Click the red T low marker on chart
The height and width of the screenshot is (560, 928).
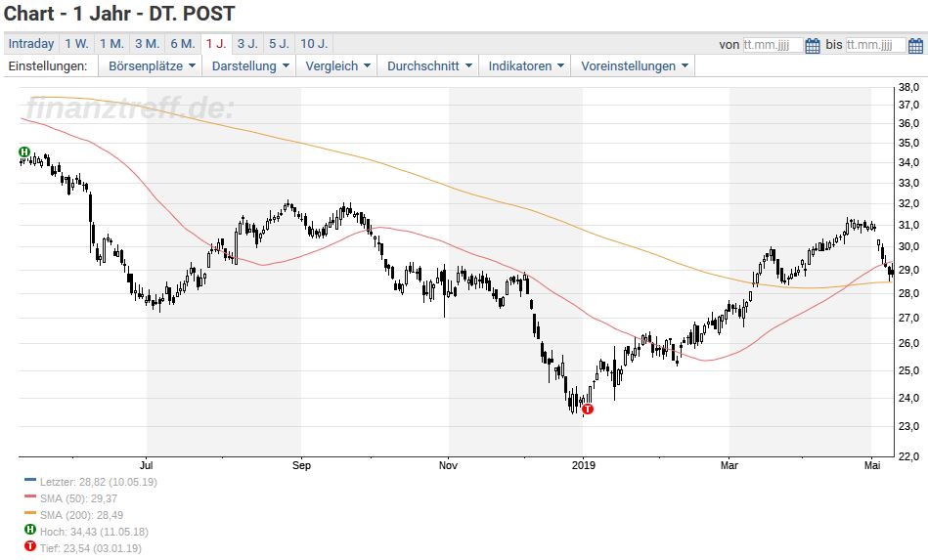(587, 409)
